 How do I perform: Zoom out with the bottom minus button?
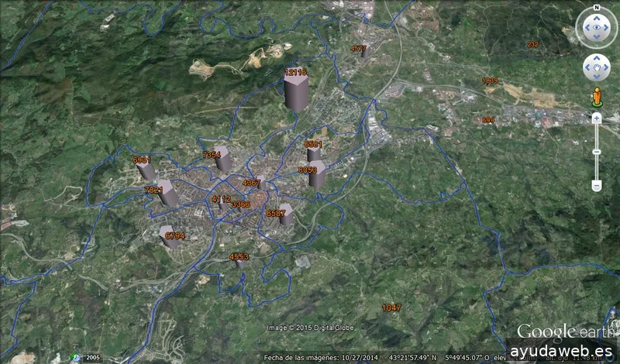point(597,185)
